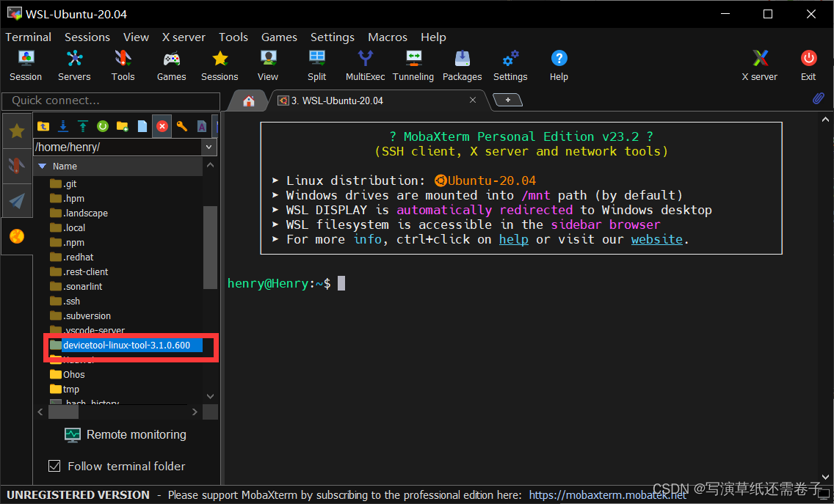Click the teal upload arrow icon

83,126
